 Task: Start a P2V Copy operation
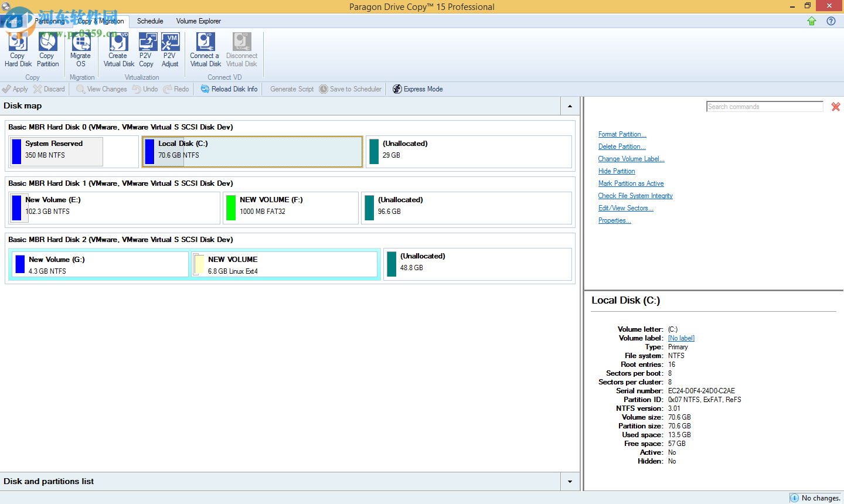(146, 50)
